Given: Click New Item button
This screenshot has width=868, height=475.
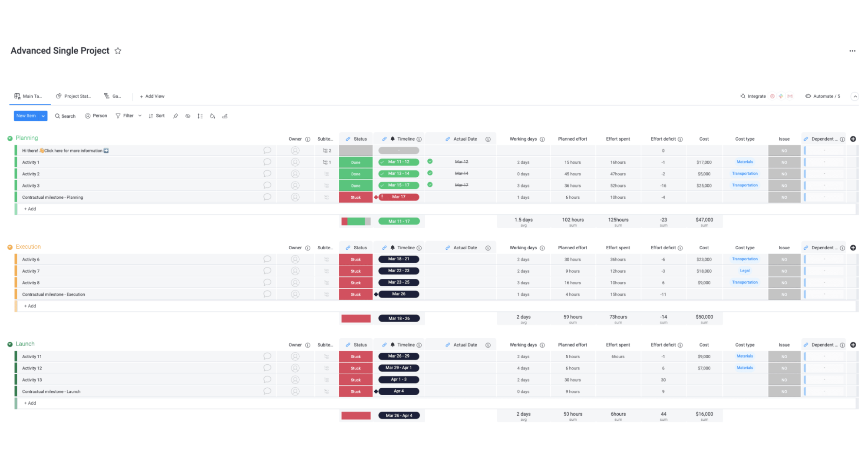Looking at the screenshot, I should (x=25, y=116).
